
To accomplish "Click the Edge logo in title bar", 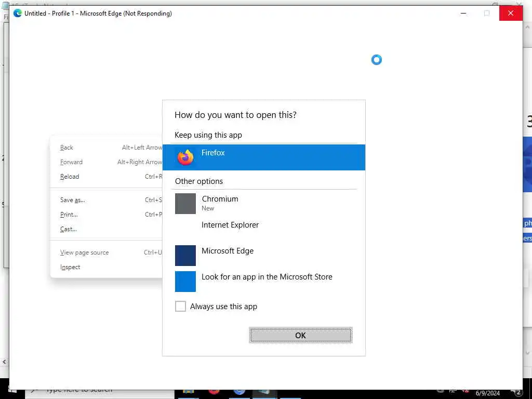I will (17, 13).
